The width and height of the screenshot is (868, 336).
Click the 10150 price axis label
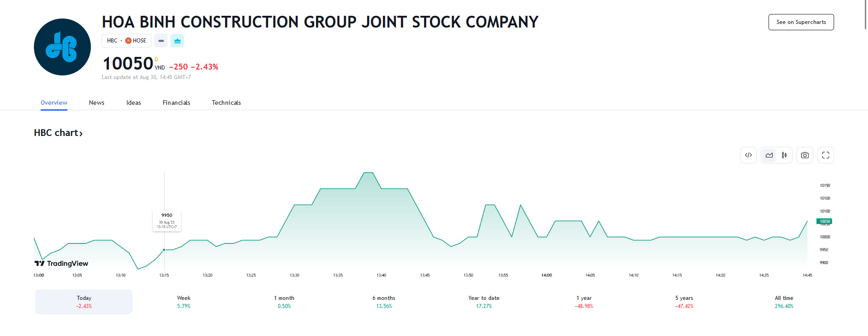[x=825, y=186]
